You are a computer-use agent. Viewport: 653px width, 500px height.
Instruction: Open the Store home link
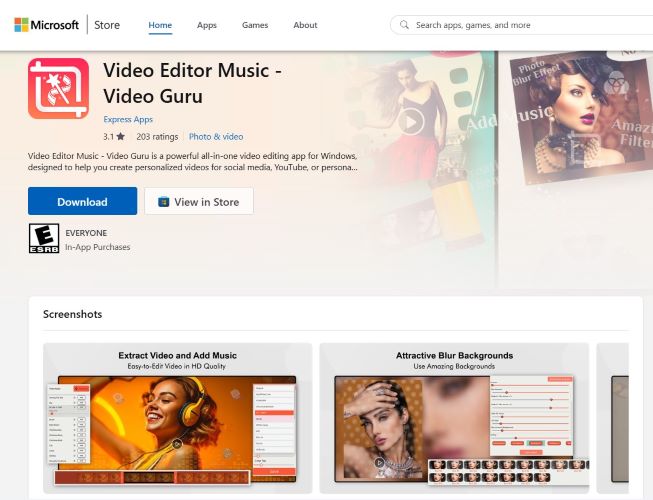107,25
